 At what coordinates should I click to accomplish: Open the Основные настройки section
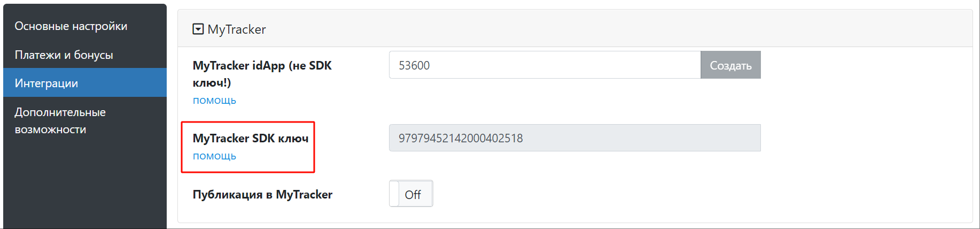[x=71, y=26]
